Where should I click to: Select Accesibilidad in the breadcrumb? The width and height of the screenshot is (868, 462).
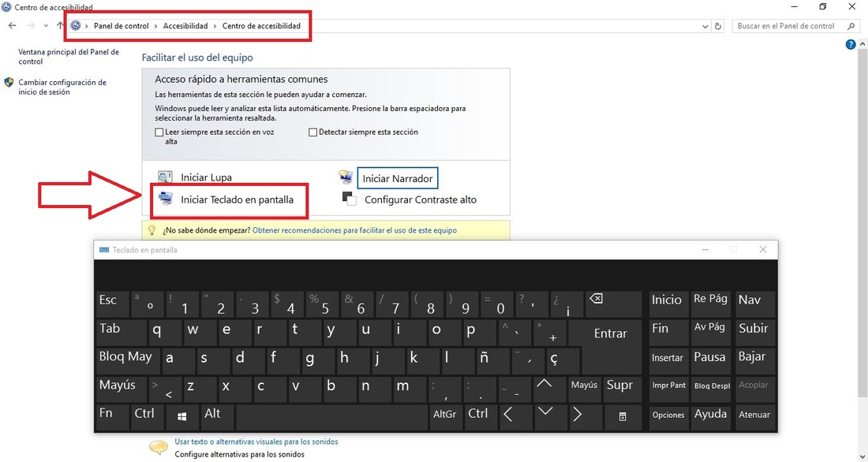pyautogui.click(x=185, y=26)
